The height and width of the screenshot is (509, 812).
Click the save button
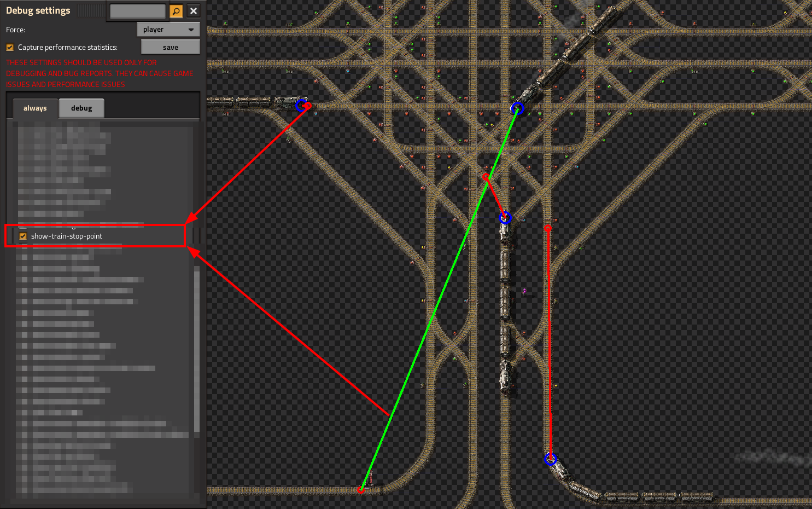[x=171, y=47]
